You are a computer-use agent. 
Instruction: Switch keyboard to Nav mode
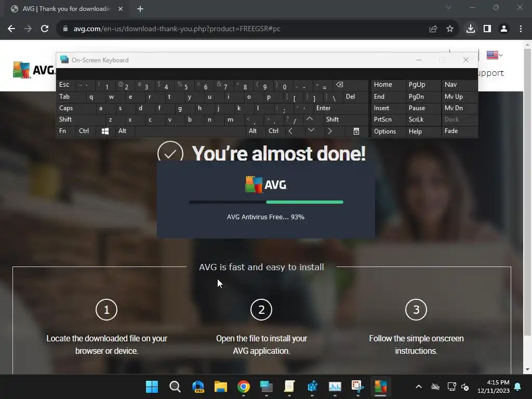(x=459, y=85)
